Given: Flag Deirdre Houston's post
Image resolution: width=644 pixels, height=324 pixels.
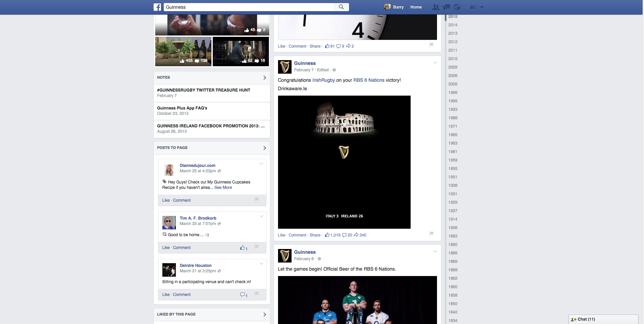Looking at the screenshot, I should [256, 294].
